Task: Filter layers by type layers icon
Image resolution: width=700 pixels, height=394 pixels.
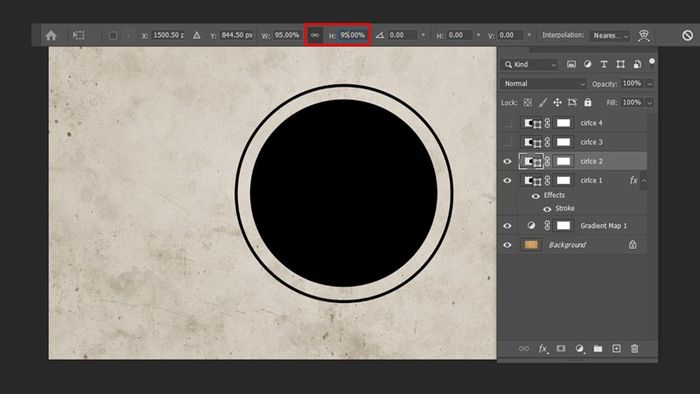Action: pyautogui.click(x=604, y=64)
